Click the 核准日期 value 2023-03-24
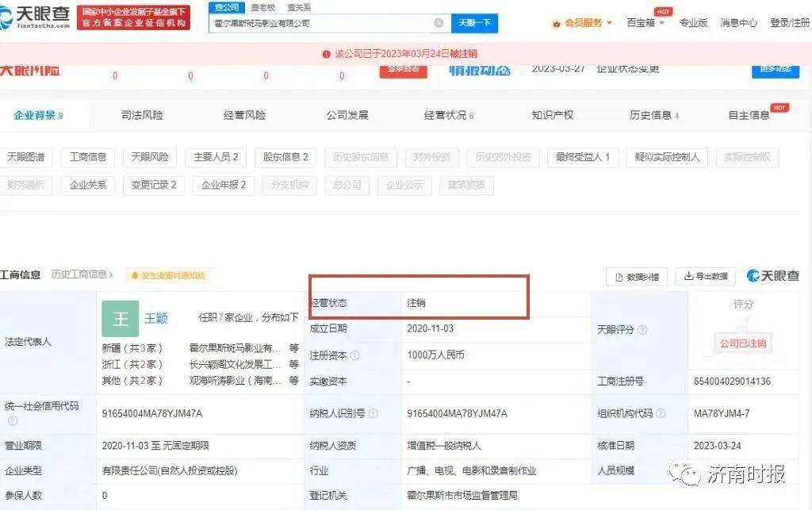 coord(717,445)
